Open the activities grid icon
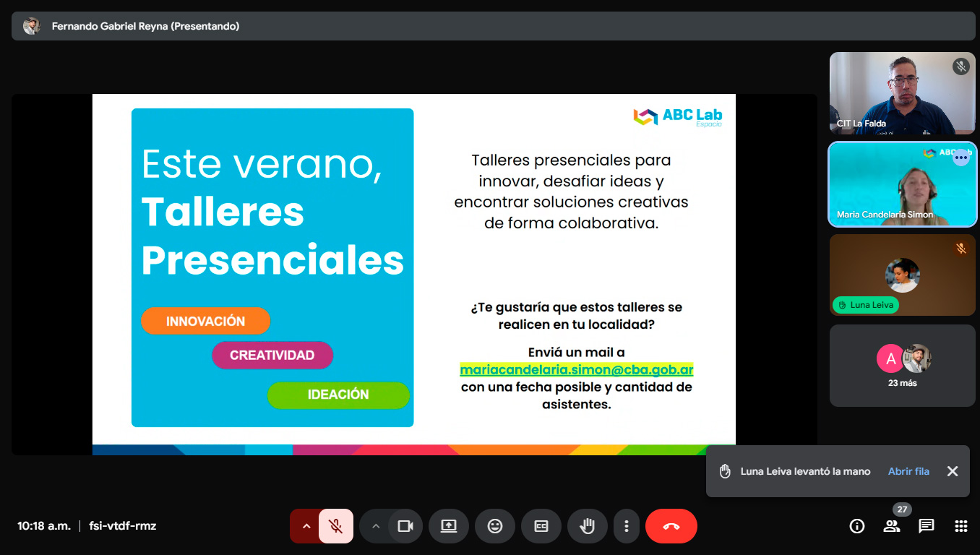Viewport: 980px width, 555px height. tap(960, 526)
